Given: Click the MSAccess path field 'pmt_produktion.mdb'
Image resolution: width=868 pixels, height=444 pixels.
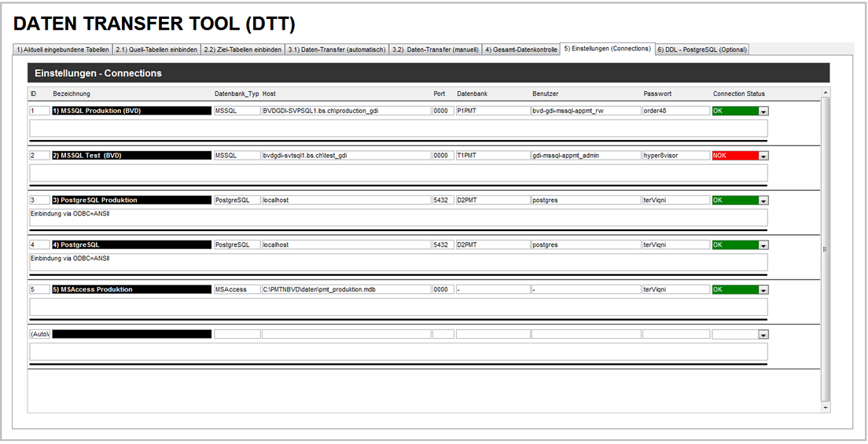Looking at the screenshot, I should point(345,289).
